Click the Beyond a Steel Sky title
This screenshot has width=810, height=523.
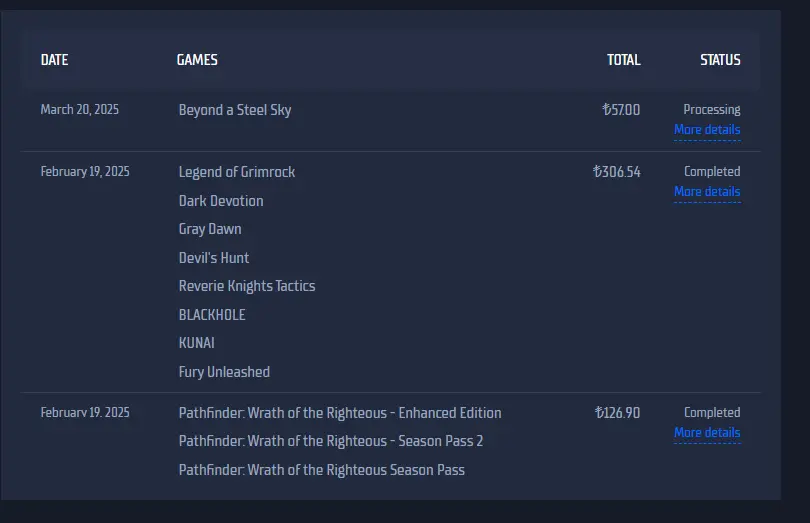coord(235,110)
